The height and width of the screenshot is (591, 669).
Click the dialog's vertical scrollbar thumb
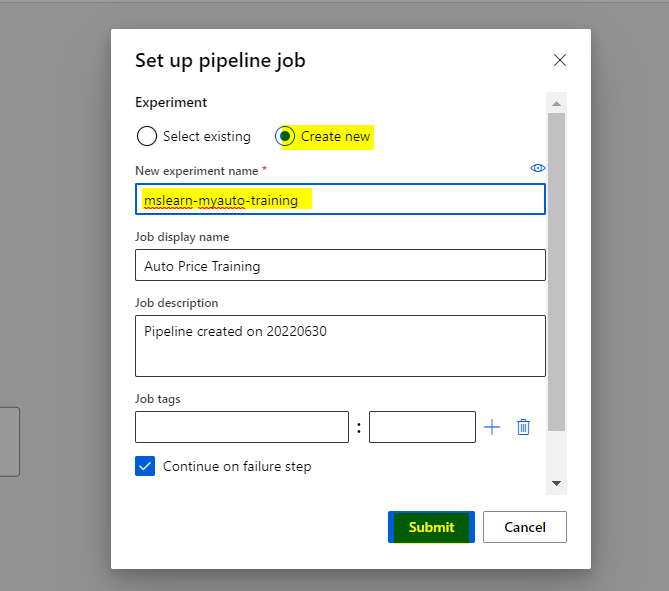(x=557, y=270)
